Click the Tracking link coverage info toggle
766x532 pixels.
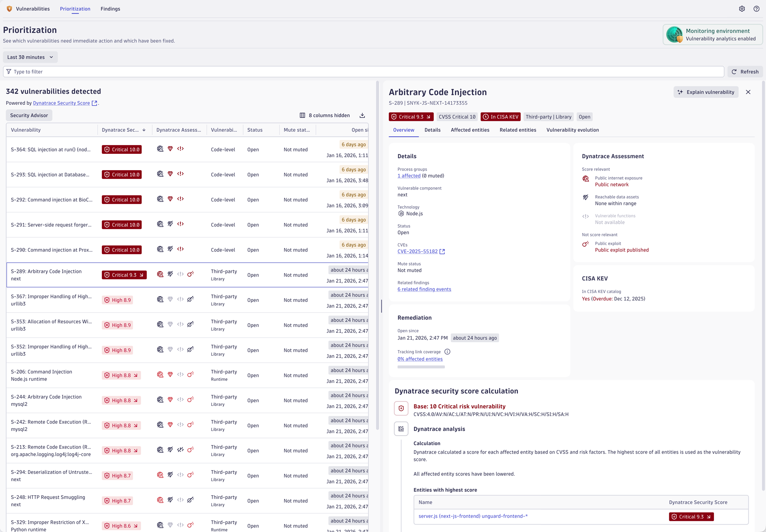[447, 352]
